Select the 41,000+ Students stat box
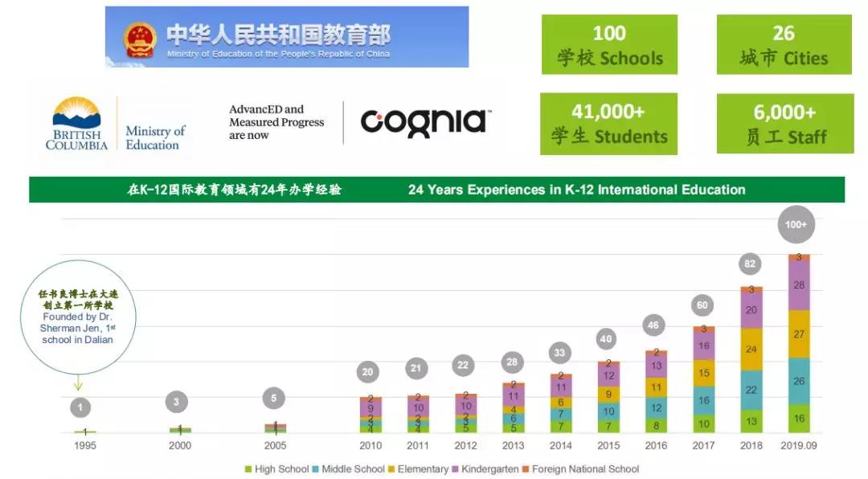This screenshot has height=479, width=868. [608, 124]
